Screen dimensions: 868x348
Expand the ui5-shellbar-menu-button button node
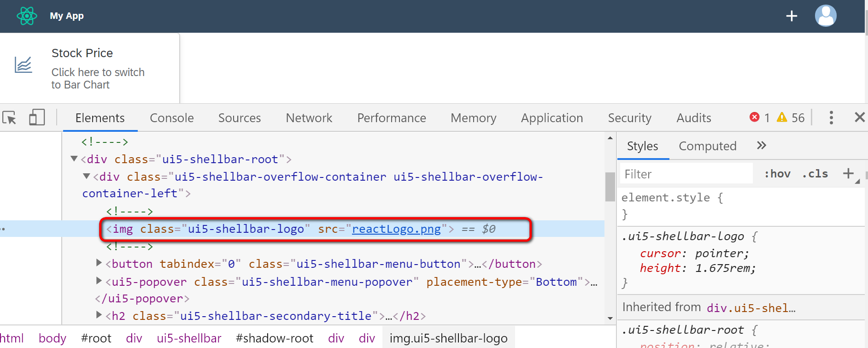(99, 263)
